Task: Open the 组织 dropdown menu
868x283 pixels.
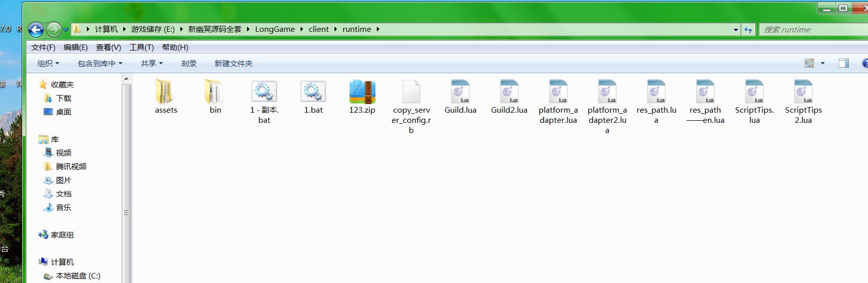Action: (x=48, y=63)
